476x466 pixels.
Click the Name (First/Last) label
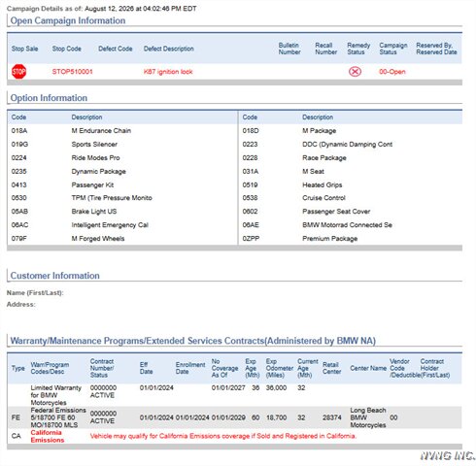35,293
